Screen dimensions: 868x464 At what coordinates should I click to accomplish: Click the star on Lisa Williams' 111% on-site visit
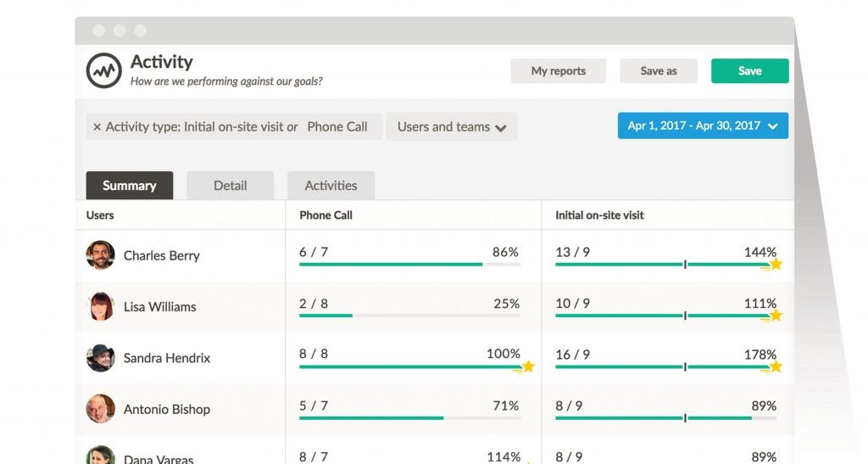pos(776,315)
